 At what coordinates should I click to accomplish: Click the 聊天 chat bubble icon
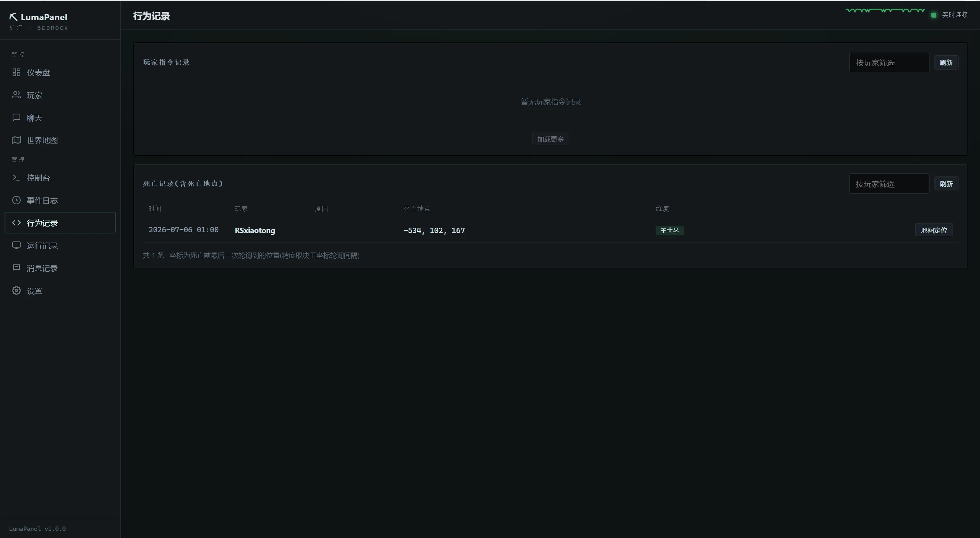pos(16,117)
